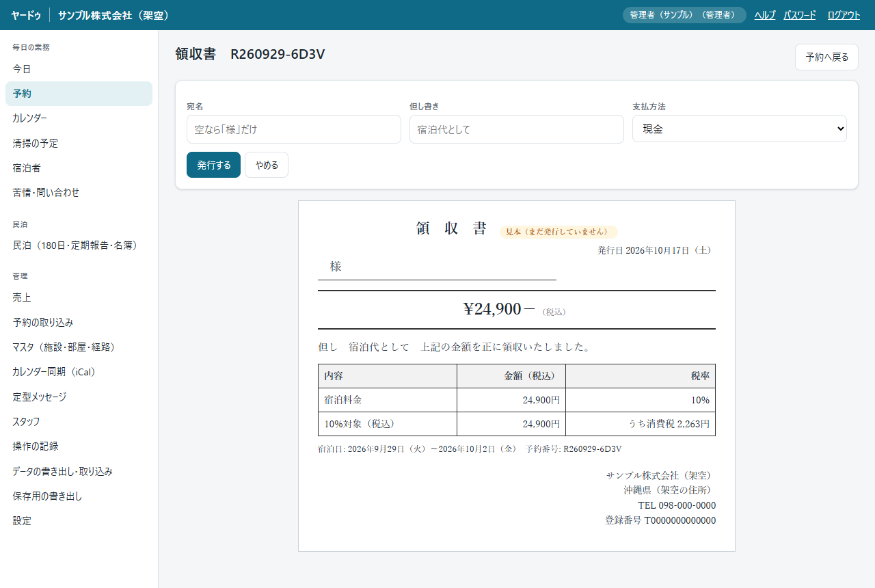Click the 管理者（サンプル）user badge

[684, 15]
